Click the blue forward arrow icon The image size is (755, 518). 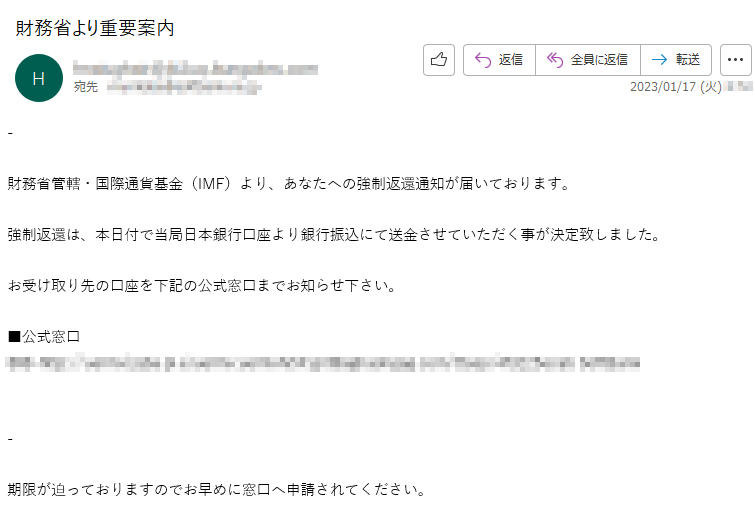659,60
